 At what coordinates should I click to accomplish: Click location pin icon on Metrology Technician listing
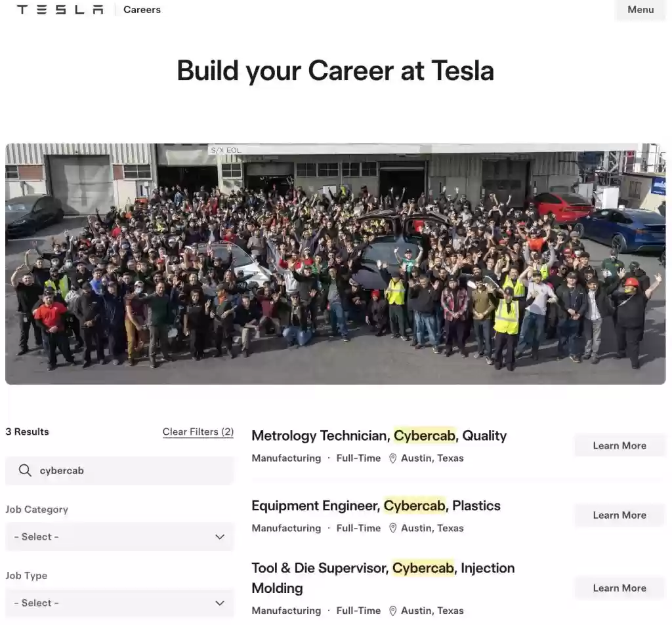click(393, 458)
